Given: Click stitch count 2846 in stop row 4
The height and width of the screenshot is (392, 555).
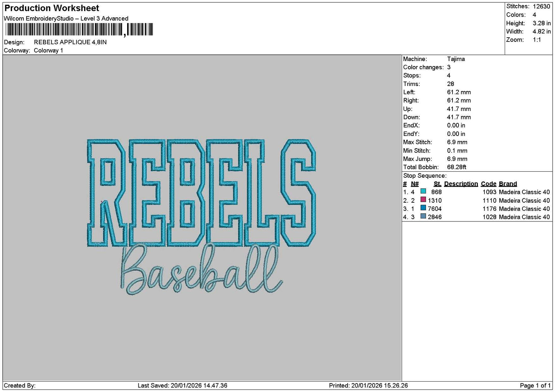Looking at the screenshot, I should (435, 217).
